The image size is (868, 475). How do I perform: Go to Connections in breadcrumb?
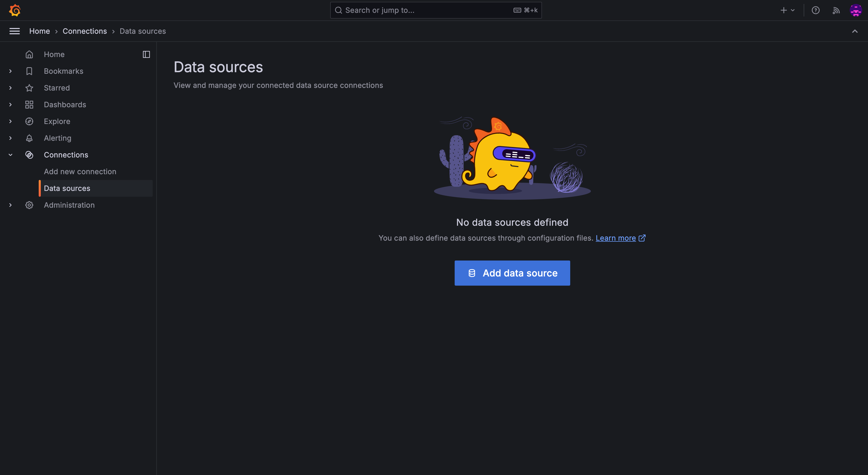[x=84, y=31]
